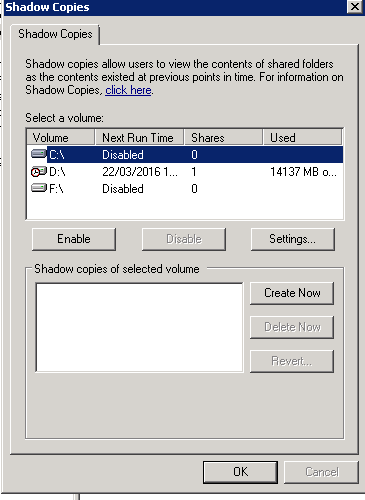Click the 14137 MB used value
365x500 pixels.
click(x=303, y=172)
